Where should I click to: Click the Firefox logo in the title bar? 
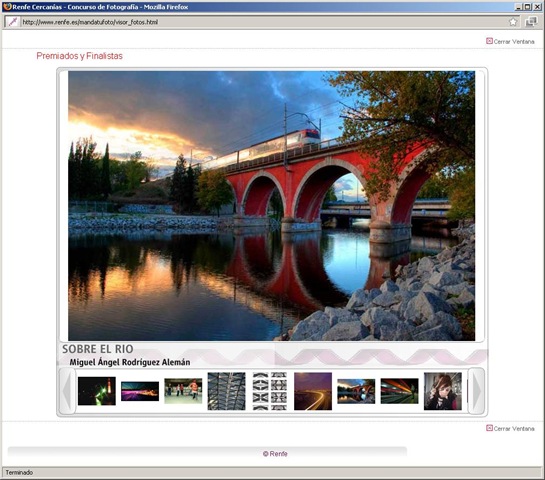(7, 7)
